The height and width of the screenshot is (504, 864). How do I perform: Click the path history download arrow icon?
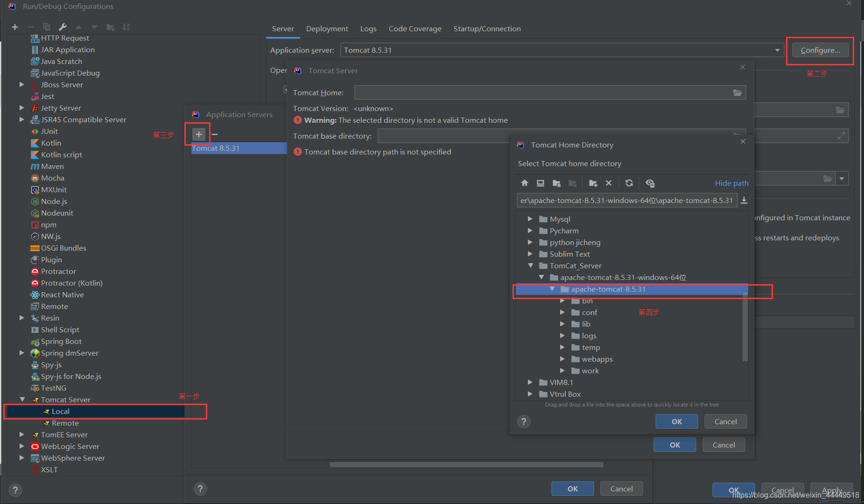[x=744, y=201]
